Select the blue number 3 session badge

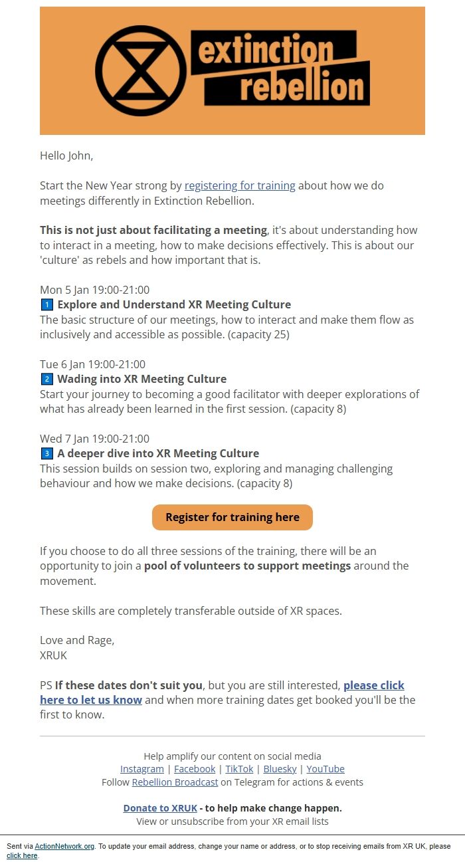pyautogui.click(x=46, y=454)
